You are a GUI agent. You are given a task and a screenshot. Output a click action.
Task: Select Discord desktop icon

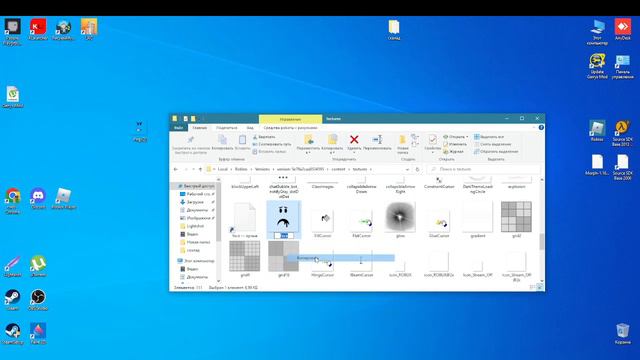tap(38, 199)
